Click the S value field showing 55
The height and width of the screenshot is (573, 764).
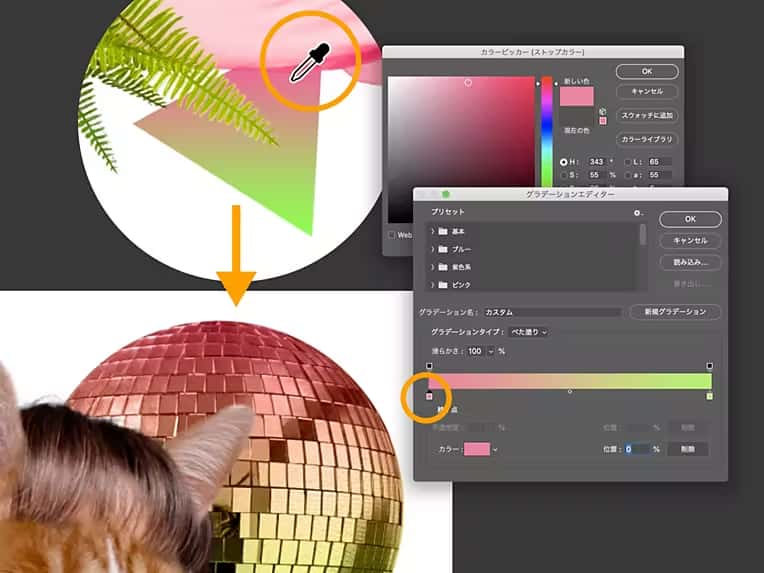click(596, 174)
